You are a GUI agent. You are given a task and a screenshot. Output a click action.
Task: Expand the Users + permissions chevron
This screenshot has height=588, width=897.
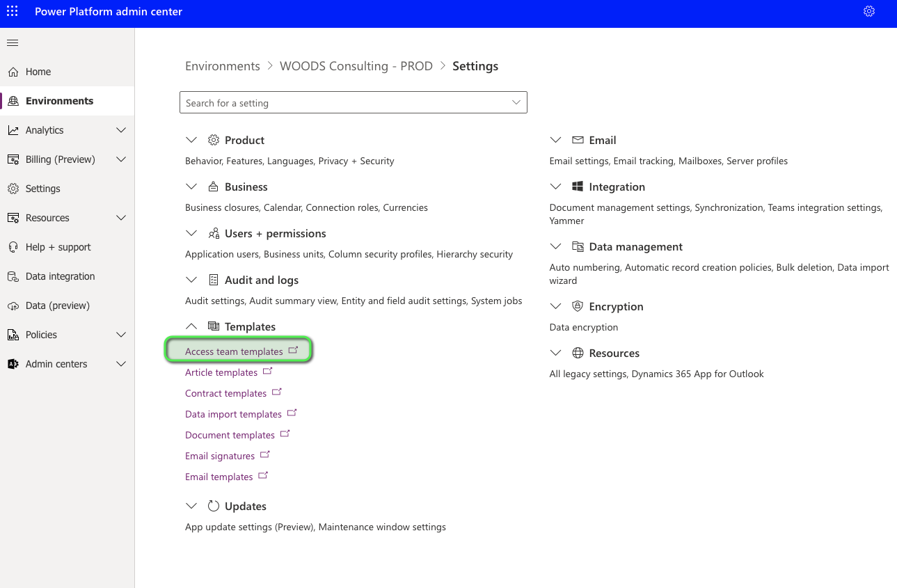(191, 233)
